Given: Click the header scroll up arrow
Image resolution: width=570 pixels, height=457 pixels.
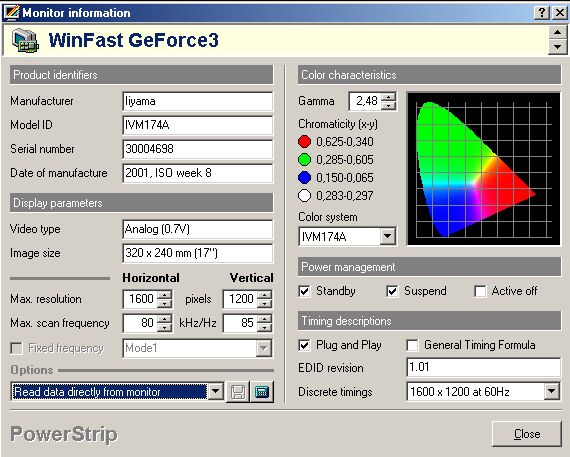Looking at the screenshot, I should (557, 32).
